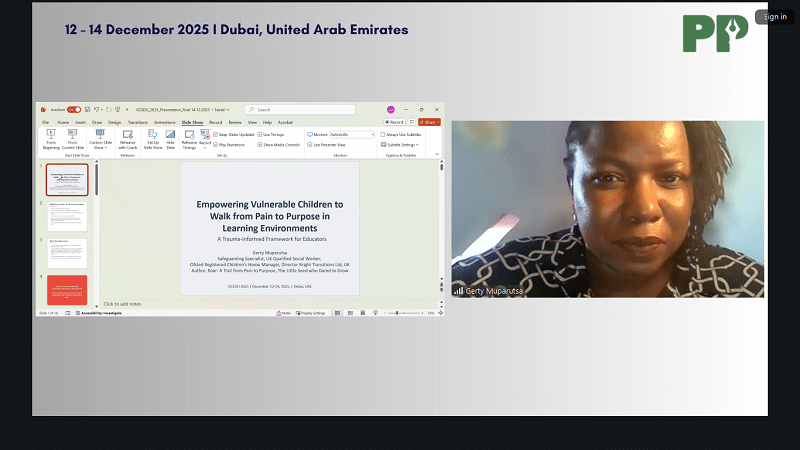Image resolution: width=800 pixels, height=450 pixels.
Task: Toggle the Use Presenter View checkbox
Action: tap(310, 144)
